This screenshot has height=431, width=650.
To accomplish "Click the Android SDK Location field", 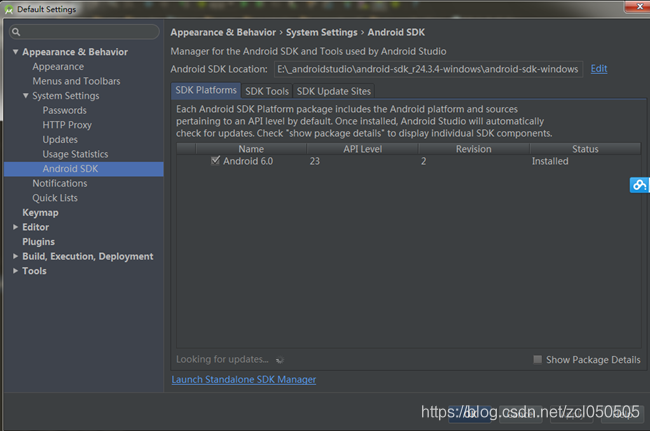I will 428,69.
